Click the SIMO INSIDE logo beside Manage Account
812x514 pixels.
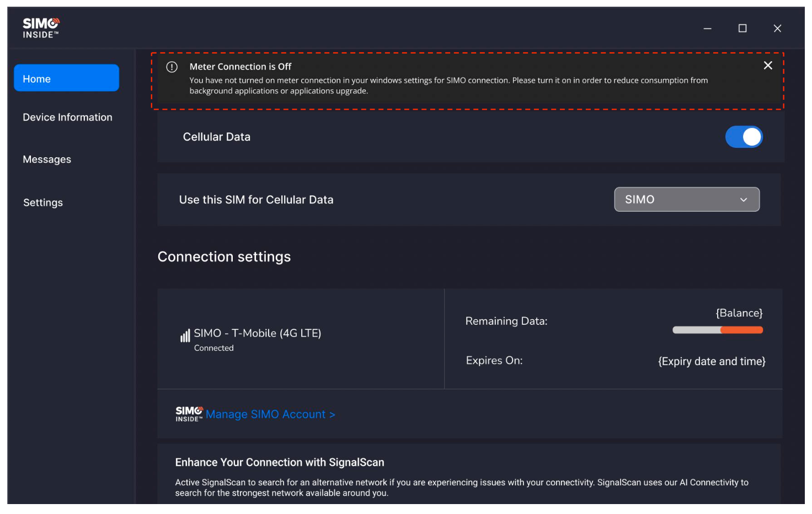tap(189, 414)
